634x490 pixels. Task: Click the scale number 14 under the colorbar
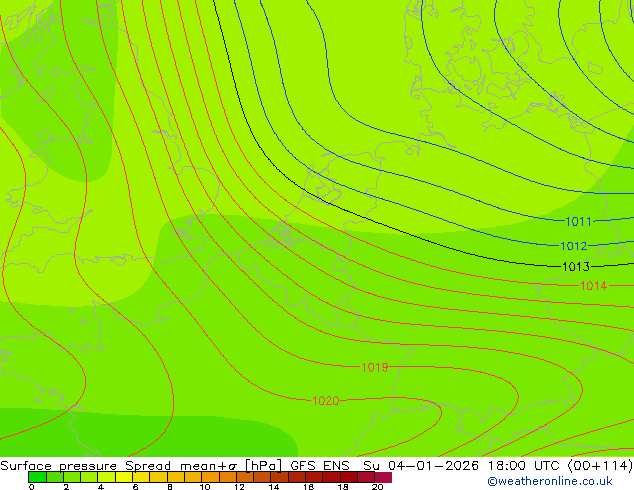click(274, 487)
